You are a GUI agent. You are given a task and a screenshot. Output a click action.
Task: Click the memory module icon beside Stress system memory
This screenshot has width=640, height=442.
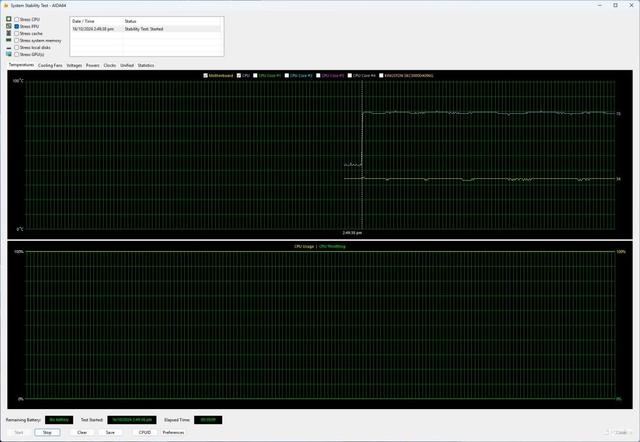[x=9, y=40]
